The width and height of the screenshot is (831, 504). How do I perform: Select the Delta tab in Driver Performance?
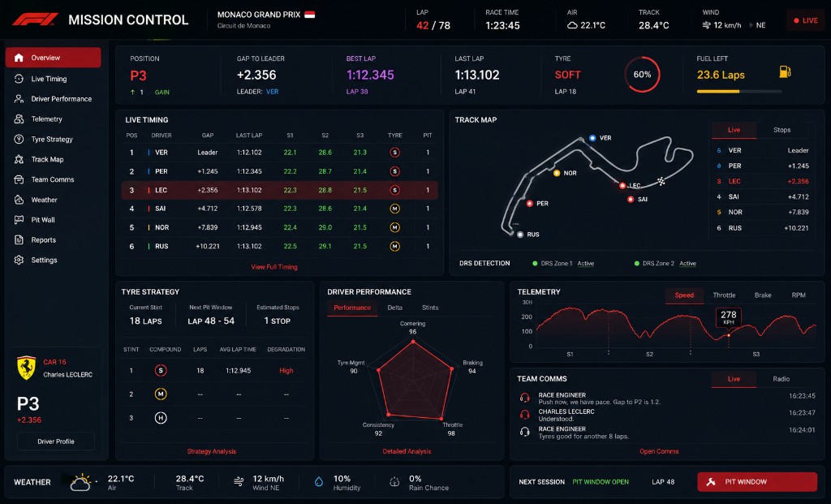[395, 308]
